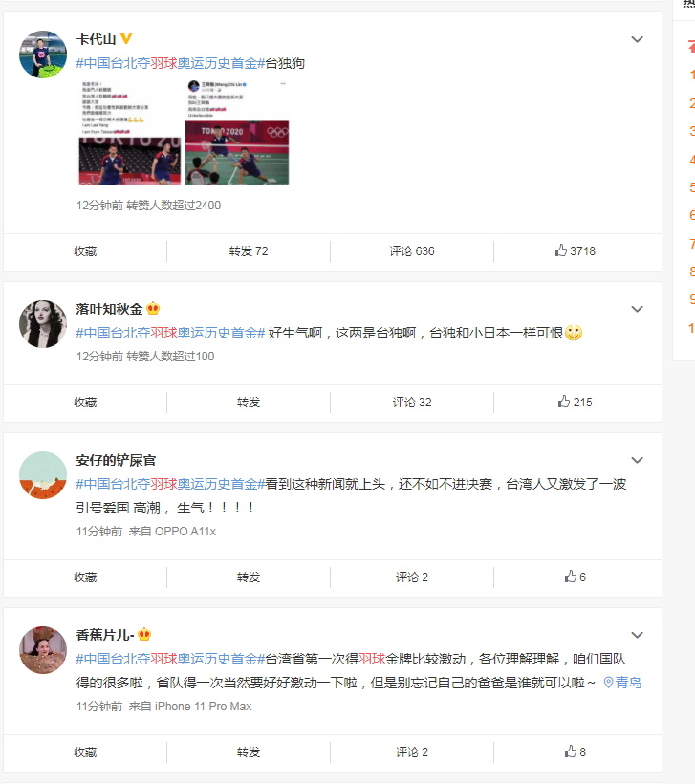Screen dimensions: 695x784
Task: Open 安仔的铲屎官 username link
Action: tap(116, 460)
